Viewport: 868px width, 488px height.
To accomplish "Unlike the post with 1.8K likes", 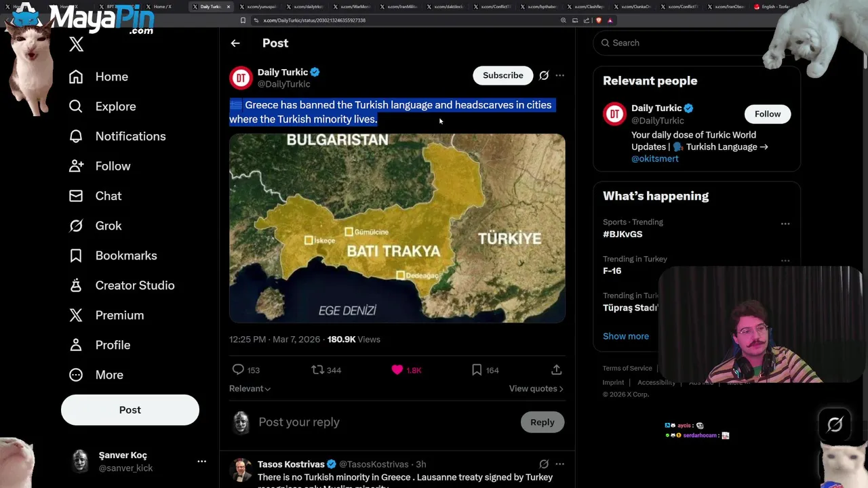I will [x=397, y=369].
